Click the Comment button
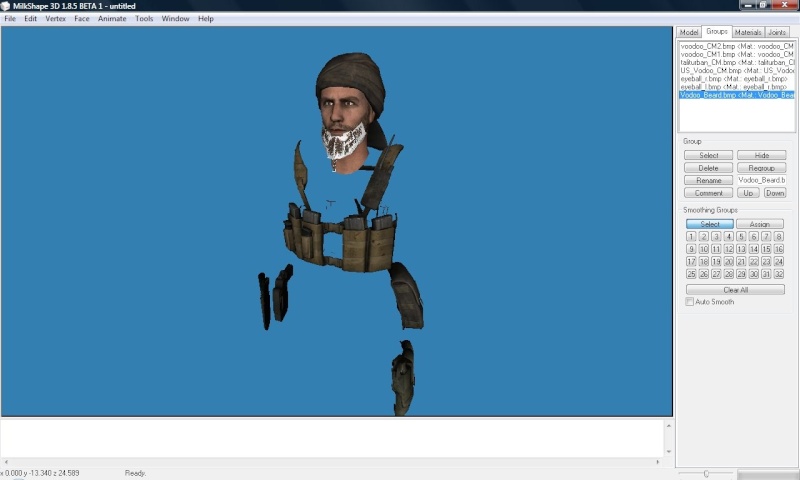This screenshot has width=800, height=480. 708,193
